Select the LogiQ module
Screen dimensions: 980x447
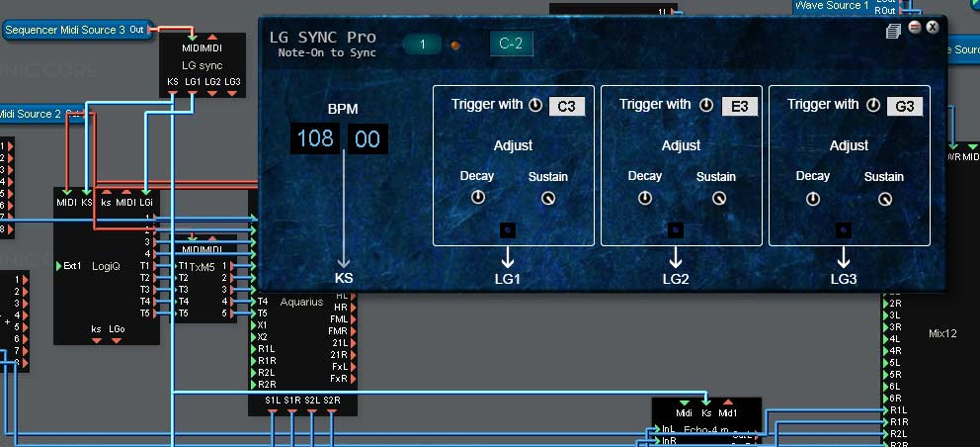[106, 266]
